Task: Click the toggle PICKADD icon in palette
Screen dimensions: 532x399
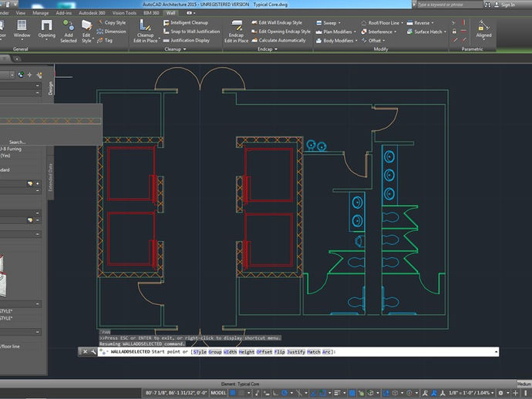Action: [21, 75]
